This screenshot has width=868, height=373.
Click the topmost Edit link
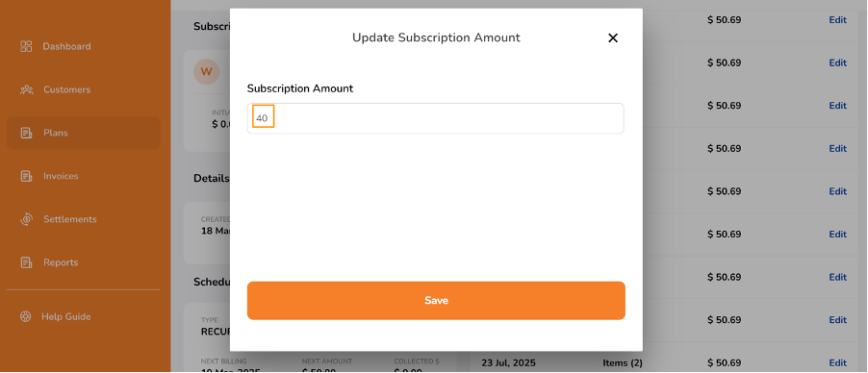coord(837,20)
